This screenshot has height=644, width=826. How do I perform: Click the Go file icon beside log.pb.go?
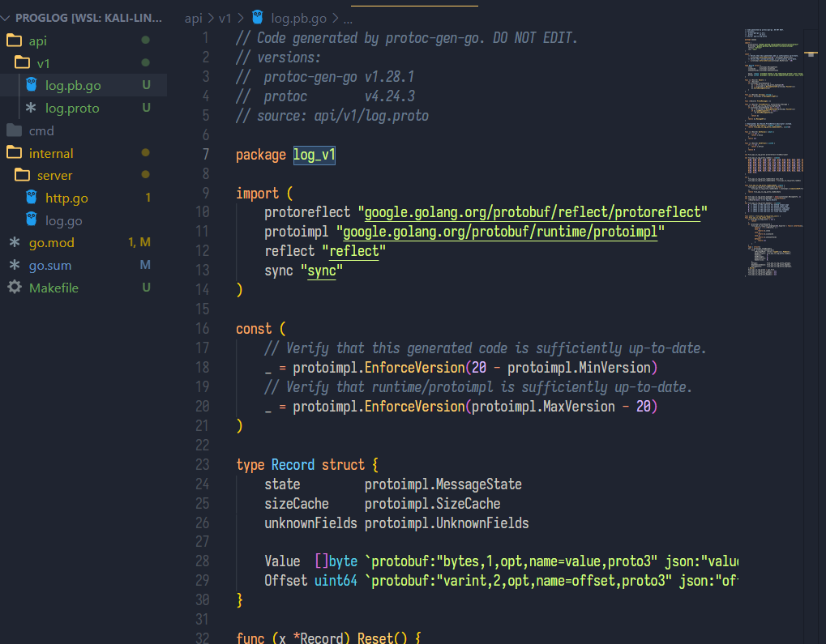[x=30, y=84]
